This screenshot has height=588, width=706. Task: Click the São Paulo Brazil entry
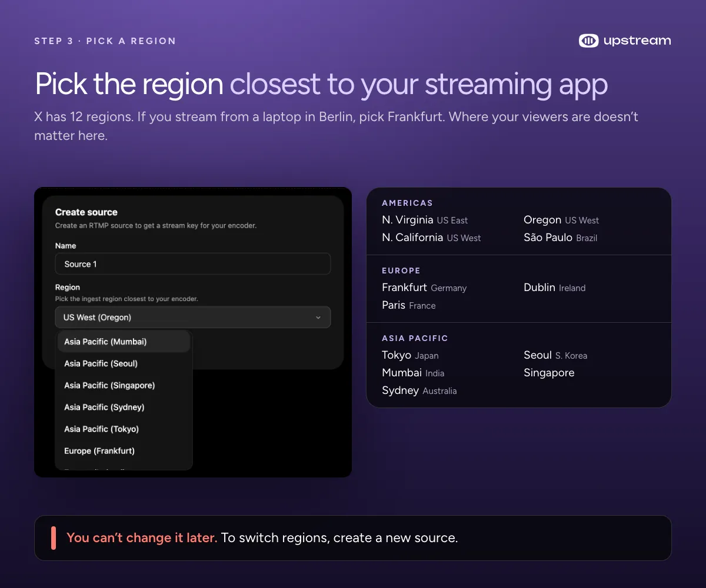[560, 238]
